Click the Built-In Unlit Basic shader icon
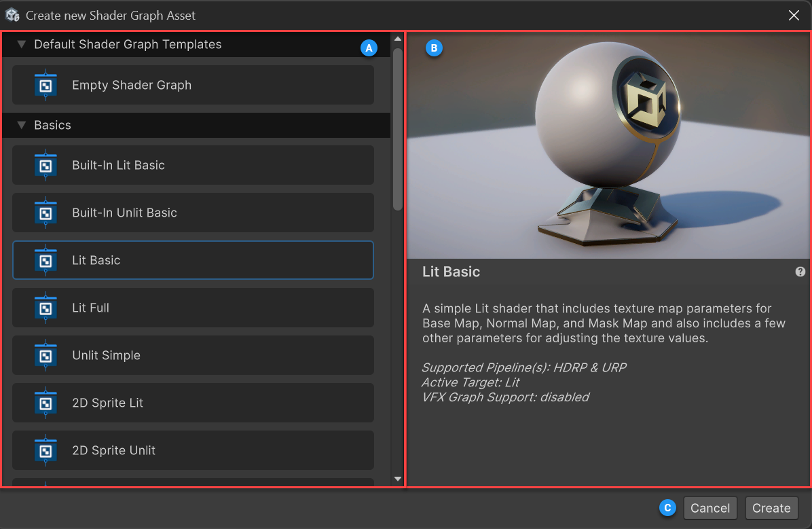812x529 pixels. [45, 213]
